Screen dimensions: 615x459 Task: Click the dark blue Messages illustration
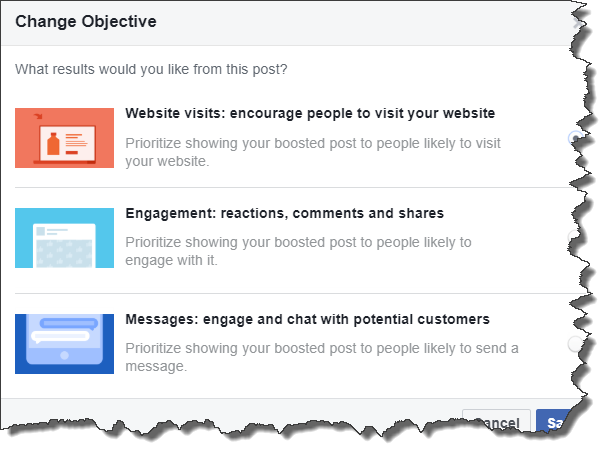64,344
